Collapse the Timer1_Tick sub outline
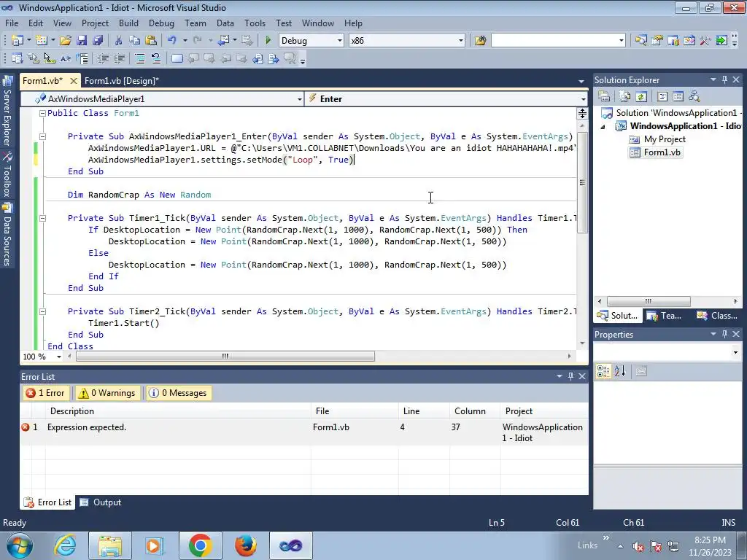747x560 pixels. click(x=42, y=218)
